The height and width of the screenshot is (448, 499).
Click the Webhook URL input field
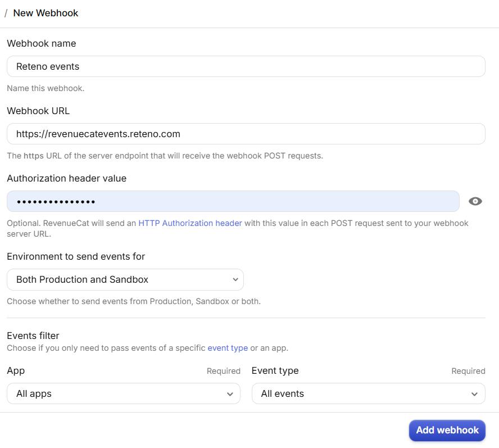click(x=246, y=134)
